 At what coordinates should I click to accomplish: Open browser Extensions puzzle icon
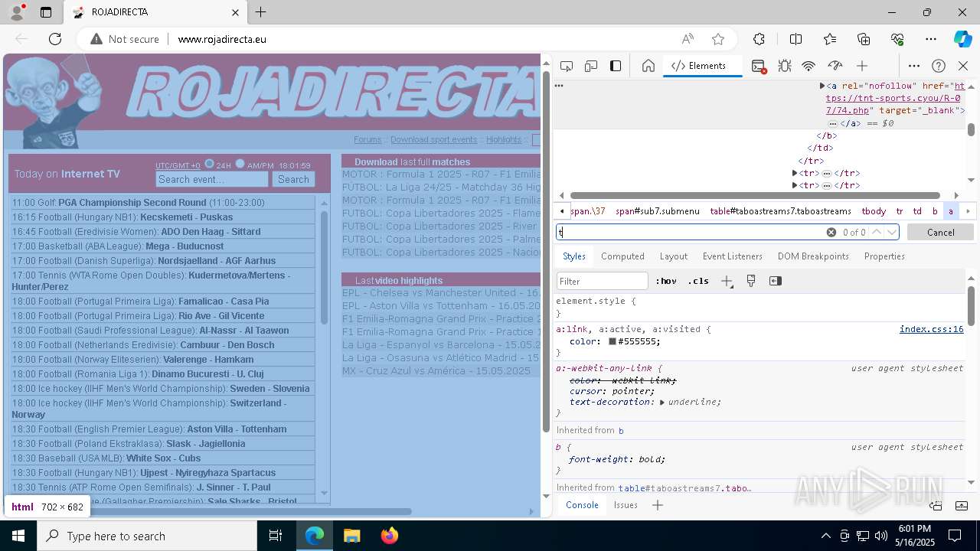point(759,39)
